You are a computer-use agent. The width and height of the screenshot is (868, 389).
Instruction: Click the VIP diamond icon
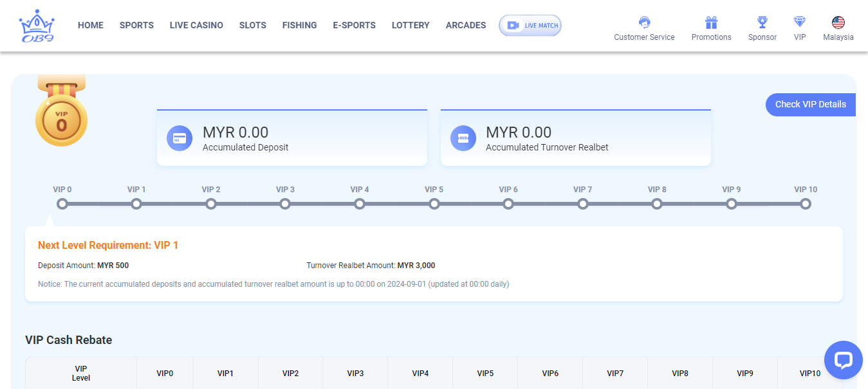(800, 23)
